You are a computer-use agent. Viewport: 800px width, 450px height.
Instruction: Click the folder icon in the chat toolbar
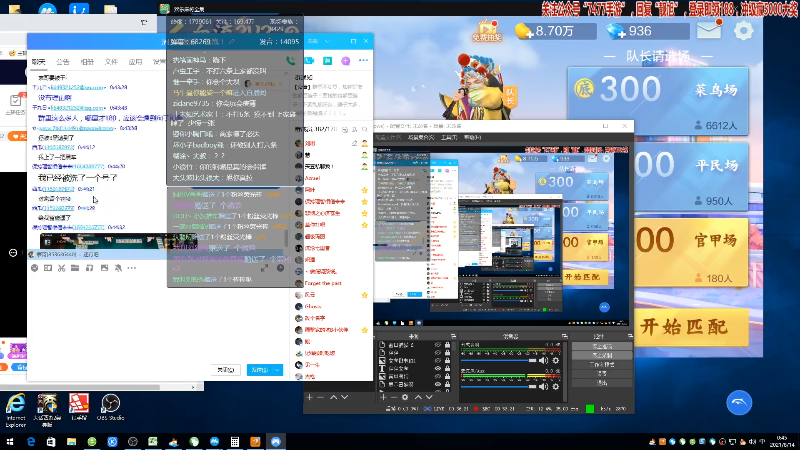(75, 268)
